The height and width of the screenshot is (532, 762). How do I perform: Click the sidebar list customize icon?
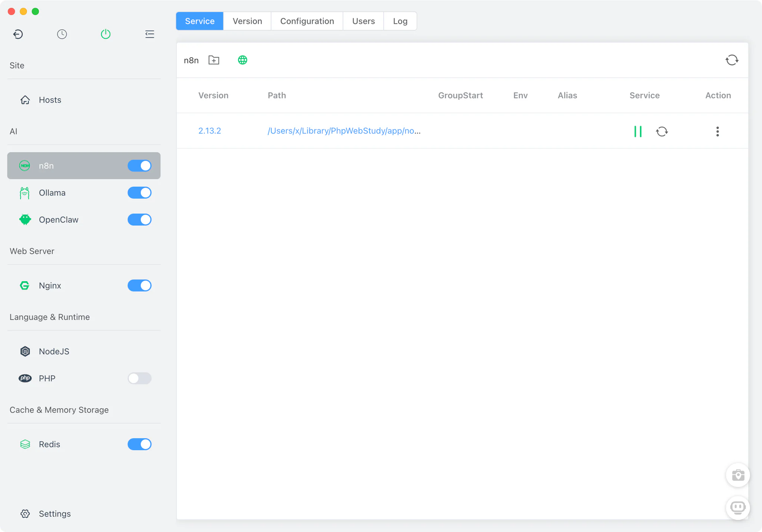150,34
